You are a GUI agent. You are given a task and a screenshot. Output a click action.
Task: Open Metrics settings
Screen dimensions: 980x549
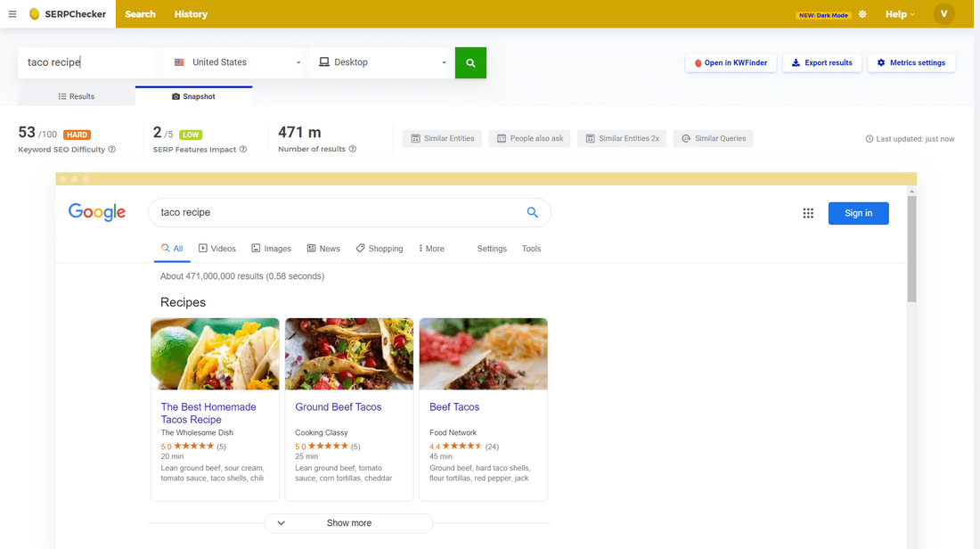pos(911,63)
